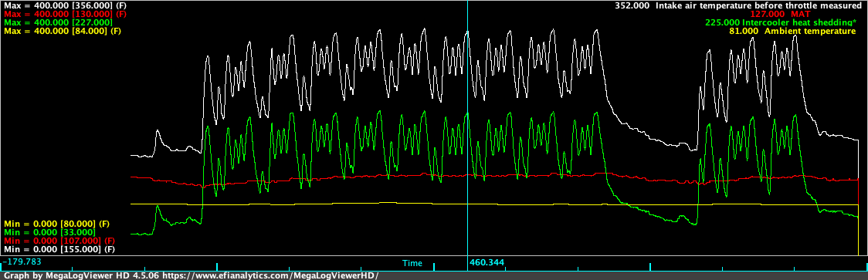868x280 pixels.
Task: Click the start time value -179.783
Action: click(21, 261)
